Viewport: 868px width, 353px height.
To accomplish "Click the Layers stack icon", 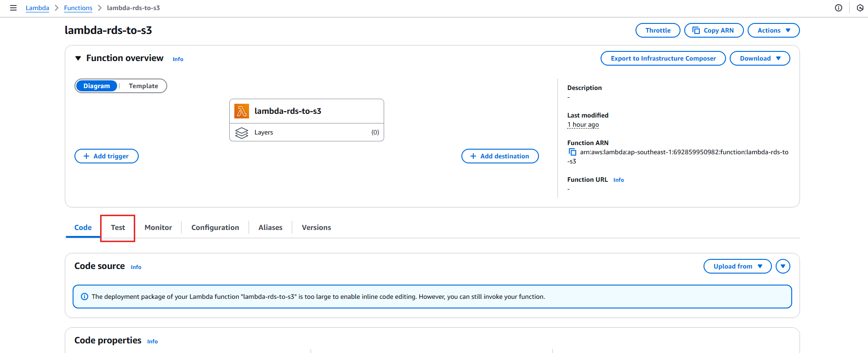I will pyautogui.click(x=242, y=133).
